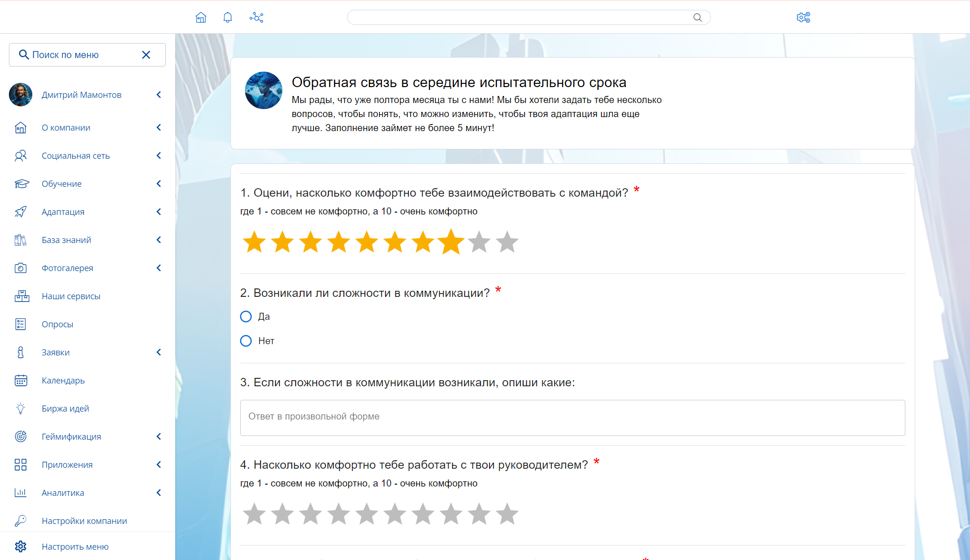Open the Наши сервисы menu item
The width and height of the screenshot is (970, 560).
71,296
